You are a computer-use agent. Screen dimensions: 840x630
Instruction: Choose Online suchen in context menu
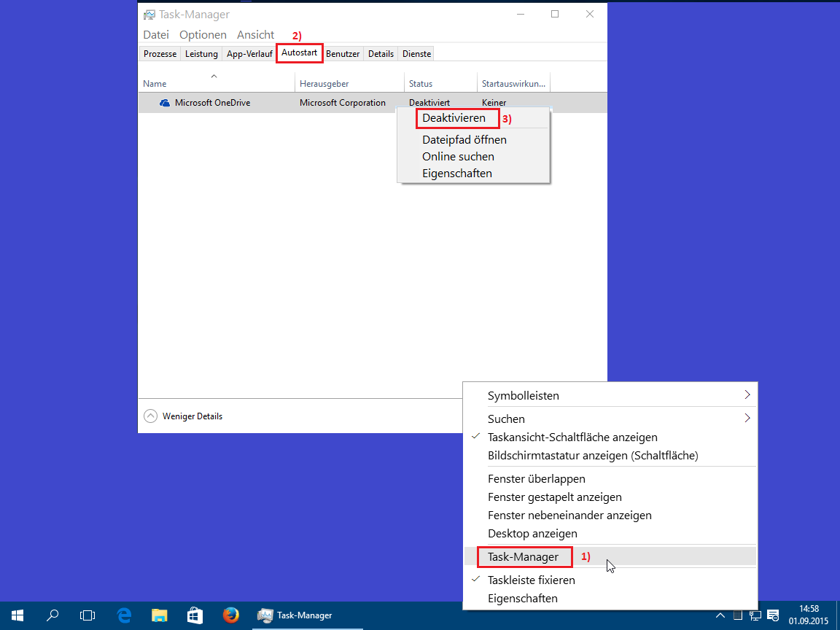tap(458, 157)
